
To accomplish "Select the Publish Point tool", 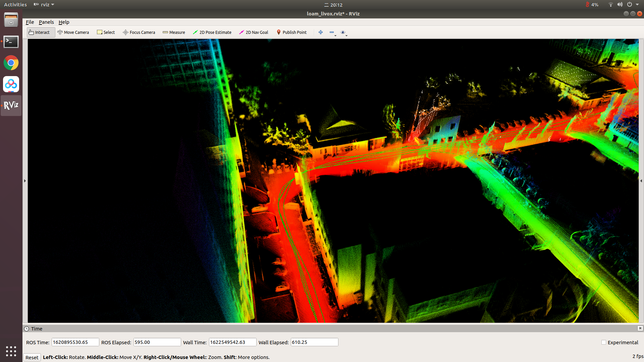I will [x=291, y=32].
